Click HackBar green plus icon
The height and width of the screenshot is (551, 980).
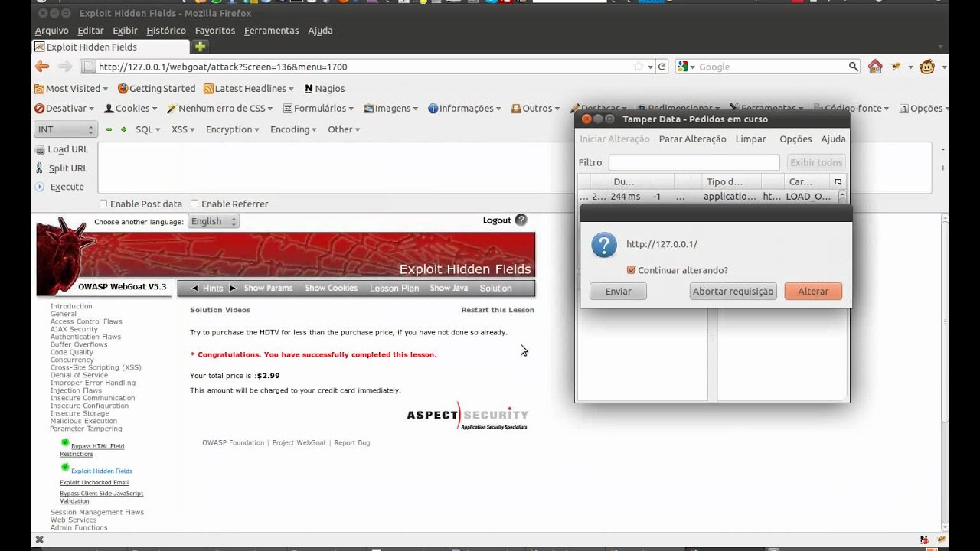coord(124,129)
